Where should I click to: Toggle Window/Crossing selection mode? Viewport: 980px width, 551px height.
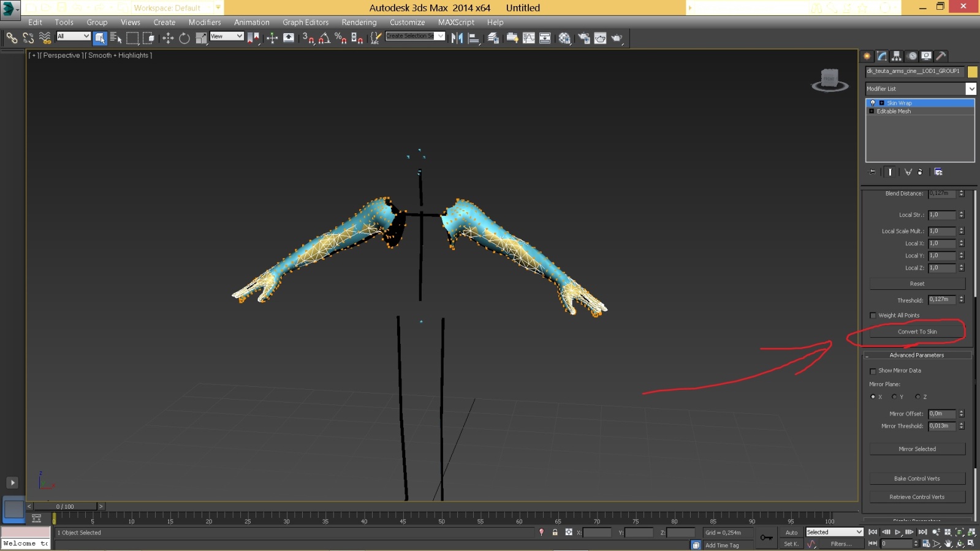click(148, 38)
